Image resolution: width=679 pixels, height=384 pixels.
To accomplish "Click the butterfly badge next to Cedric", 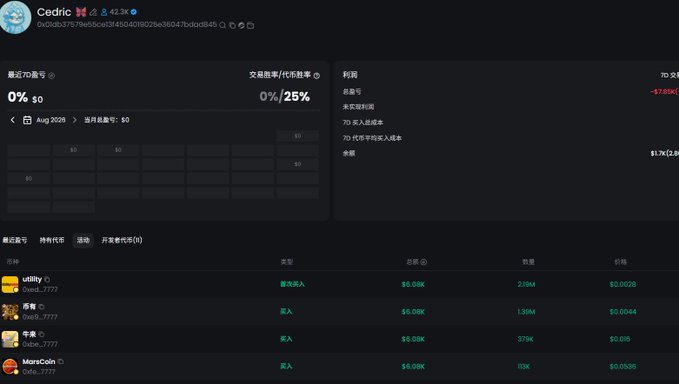I will tap(81, 12).
